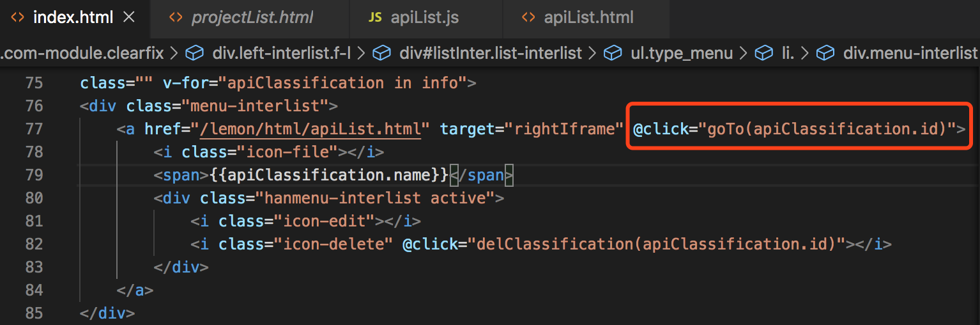The width and height of the screenshot is (980, 325).
Task: Close the index.html tab
Action: pyautogui.click(x=128, y=17)
